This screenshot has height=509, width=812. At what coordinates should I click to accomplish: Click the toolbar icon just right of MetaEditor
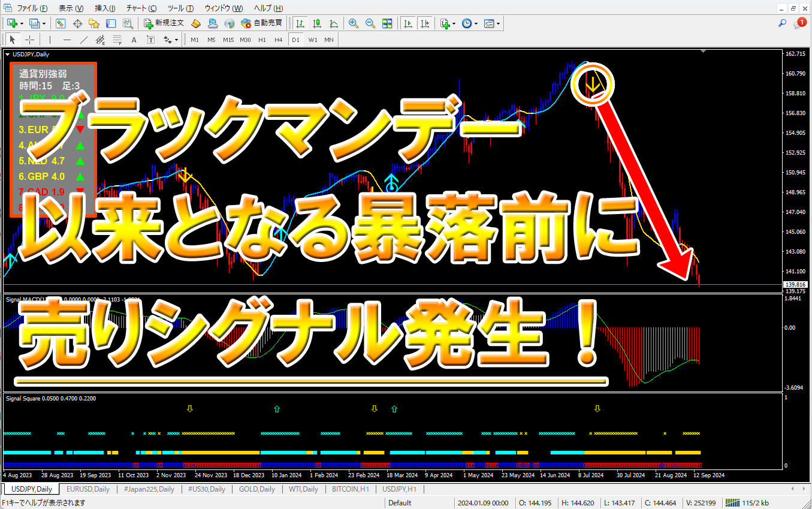click(213, 23)
